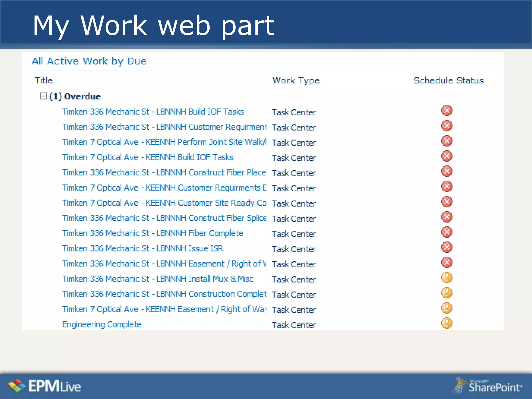This screenshot has height=399, width=532.
Task: Click red status icon for LBNNNH Issue ISR
Action: click(447, 247)
